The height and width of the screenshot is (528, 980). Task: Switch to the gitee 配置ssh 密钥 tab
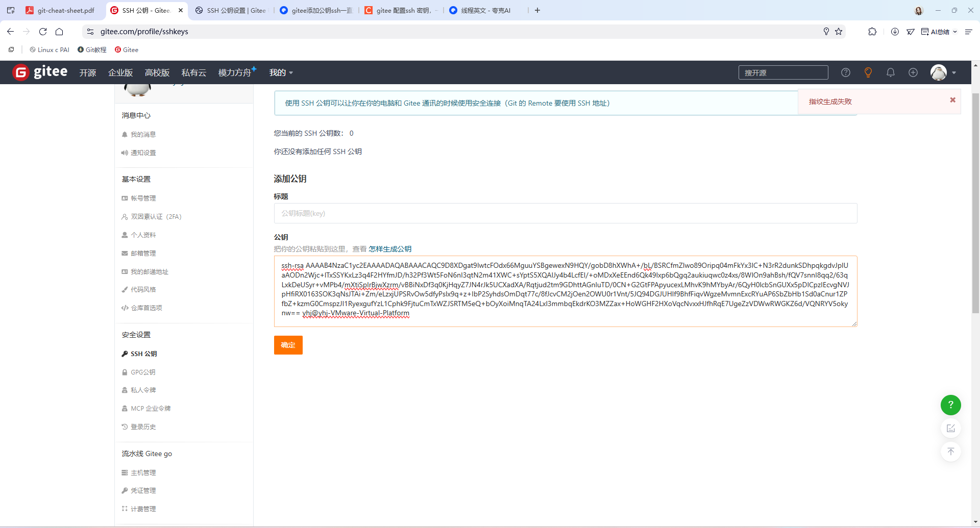coord(401,10)
